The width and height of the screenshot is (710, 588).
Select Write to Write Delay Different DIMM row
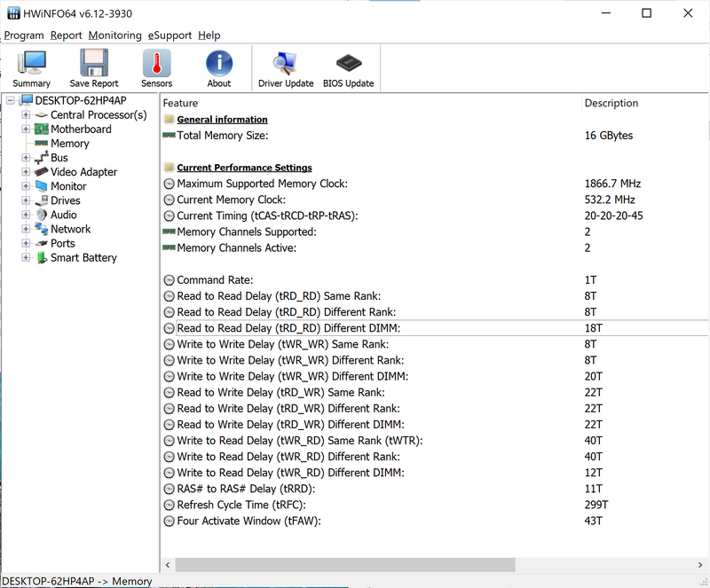[x=435, y=376]
